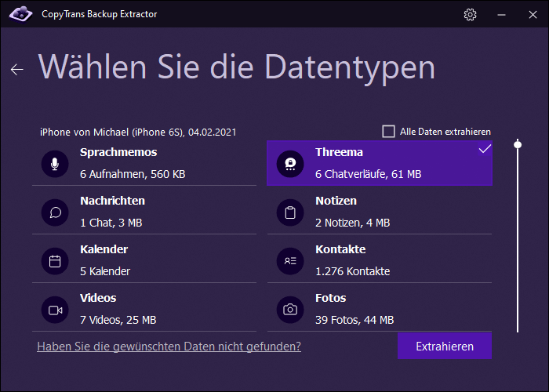Click '1.276 Kontakte' text
Viewport: 549px width, 392px height.
[352, 271]
